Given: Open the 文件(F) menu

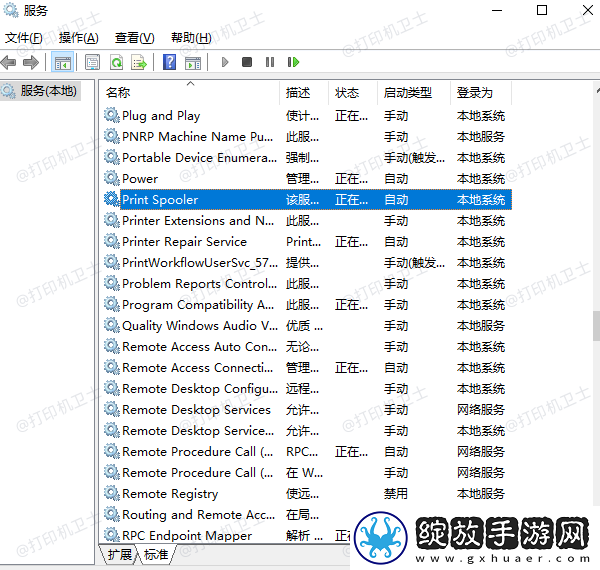Looking at the screenshot, I should pyautogui.click(x=24, y=38).
